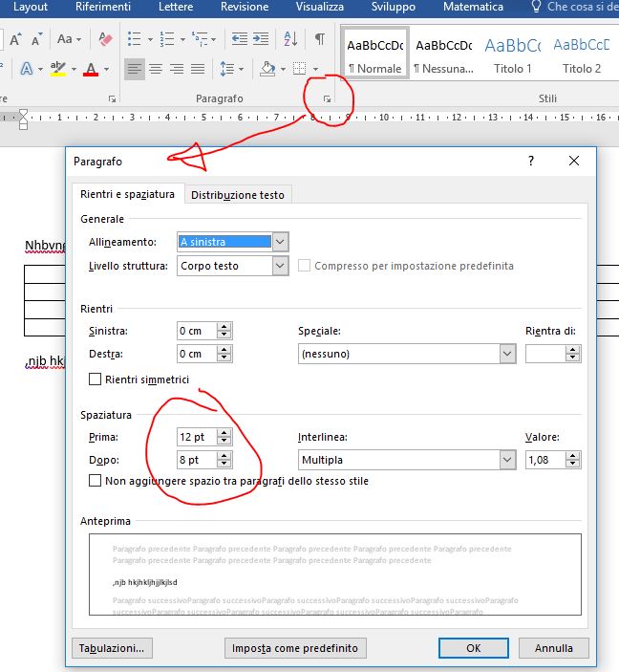Apply the Normale style
Viewport: 619px width, 672px height.
[374, 54]
